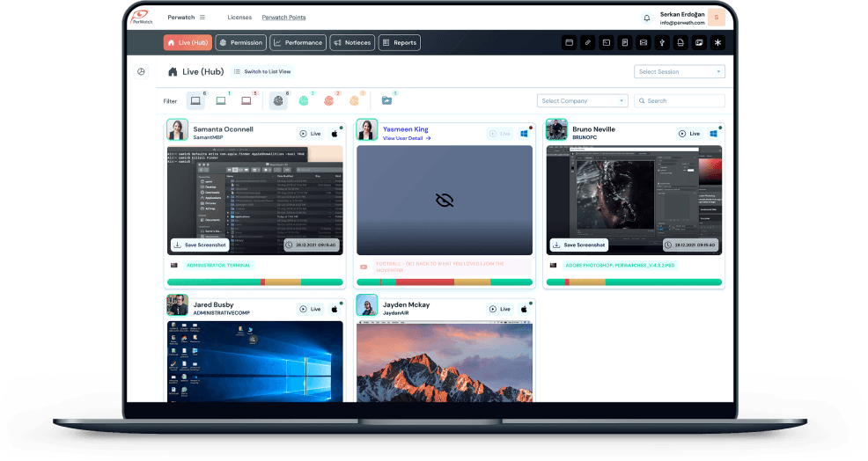Save Screenshot on Samanta Oconnell's screen

[200, 245]
